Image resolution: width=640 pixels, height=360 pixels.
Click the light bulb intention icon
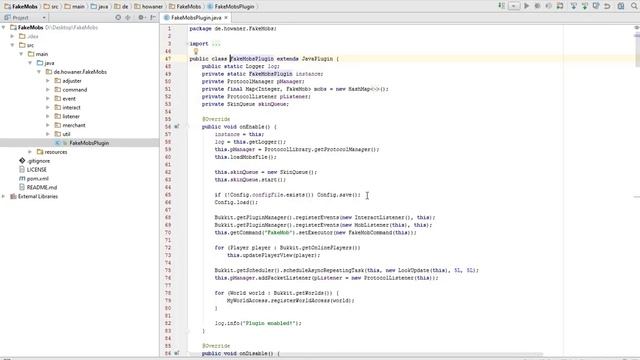point(196,51)
